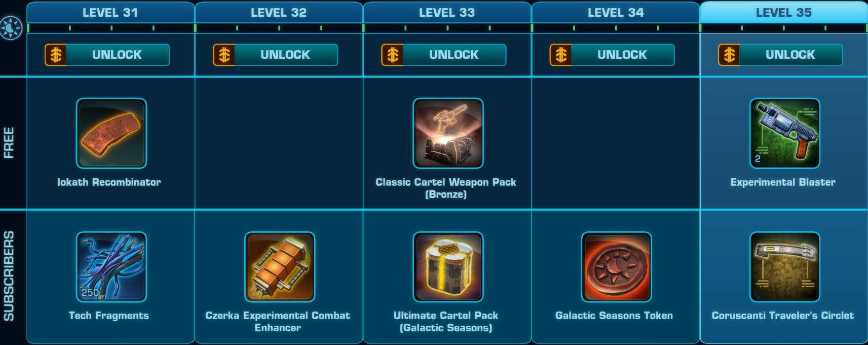
Task: Open the highlighted Level 35 tab
Action: 783,12
